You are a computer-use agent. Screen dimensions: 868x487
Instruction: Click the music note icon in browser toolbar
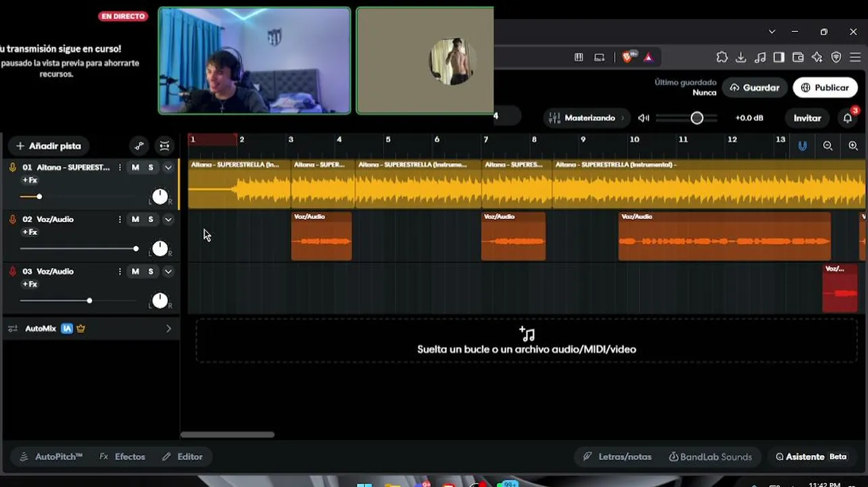click(x=761, y=57)
